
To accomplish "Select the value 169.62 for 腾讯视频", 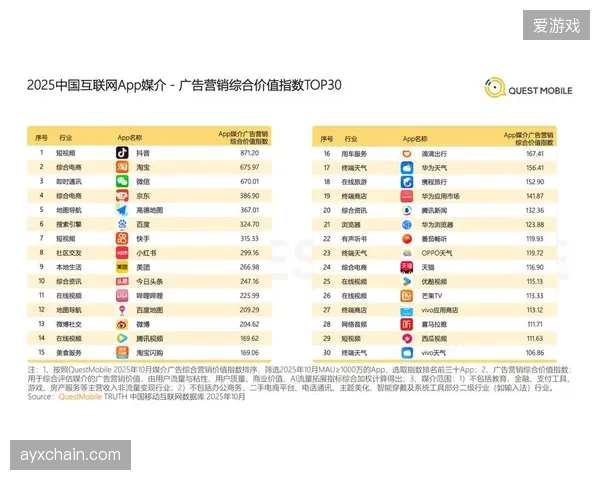I will coord(249,338).
